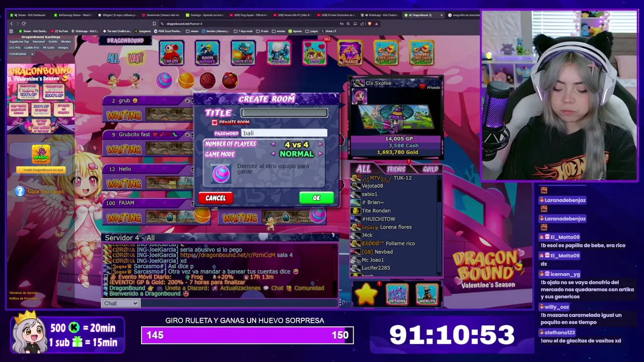Image resolution: width=644 pixels, height=362 pixels.
Task: Select the Guild players tab
Action: [x=430, y=169]
